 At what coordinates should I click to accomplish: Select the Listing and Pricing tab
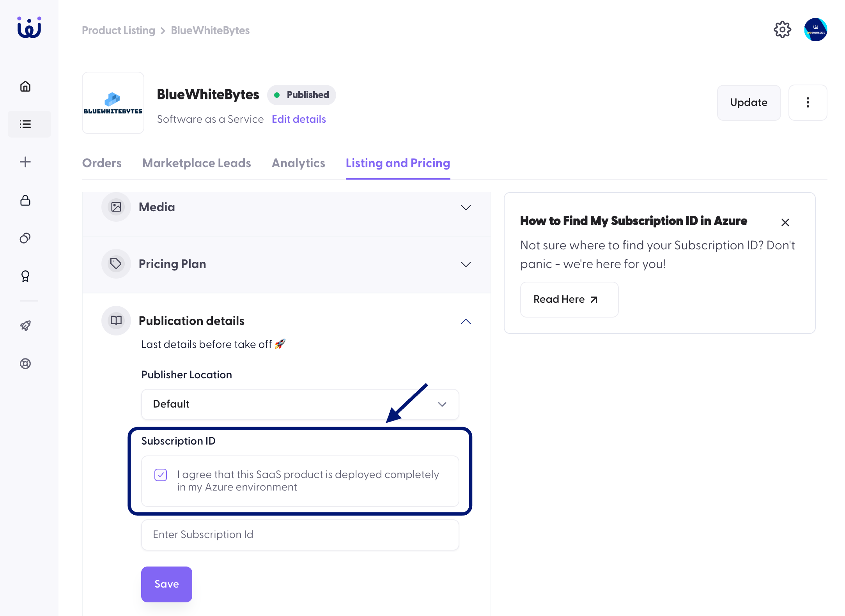click(398, 163)
